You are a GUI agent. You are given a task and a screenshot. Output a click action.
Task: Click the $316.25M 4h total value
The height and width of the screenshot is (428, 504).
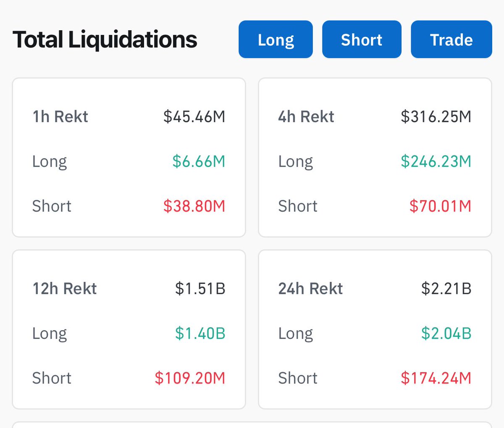pyautogui.click(x=436, y=116)
